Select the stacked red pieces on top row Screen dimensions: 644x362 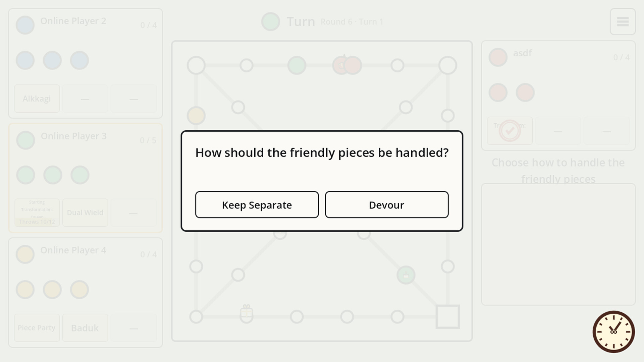click(x=347, y=65)
